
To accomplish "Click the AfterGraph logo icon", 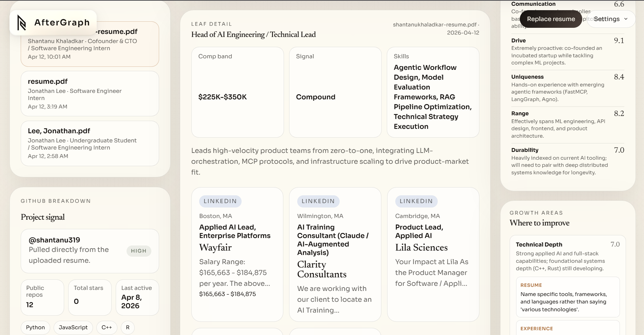I will (22, 23).
